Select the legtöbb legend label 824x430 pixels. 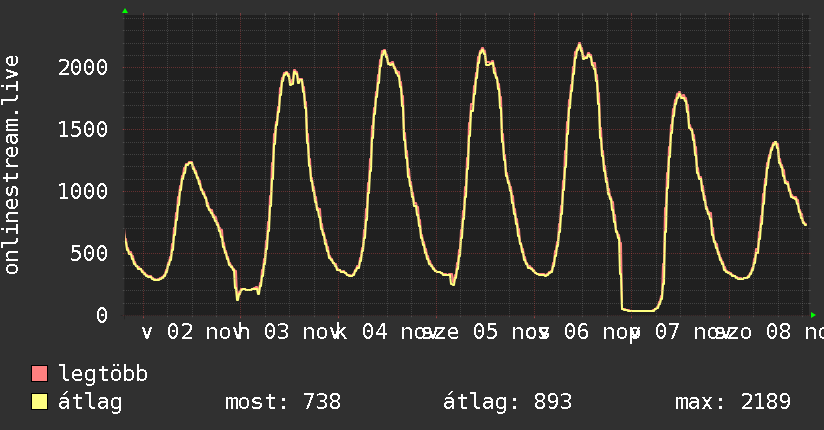[103, 374]
